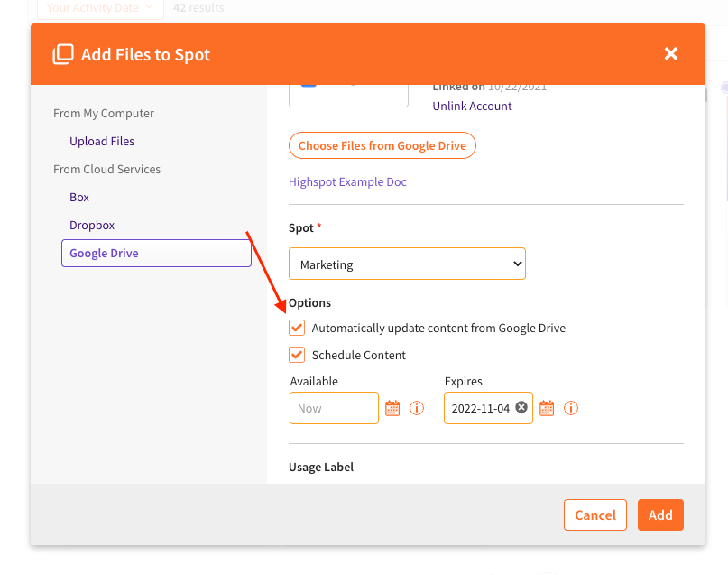This screenshot has height=575, width=728.
Task: Click the Add Files to Spot header icon
Action: [63, 54]
